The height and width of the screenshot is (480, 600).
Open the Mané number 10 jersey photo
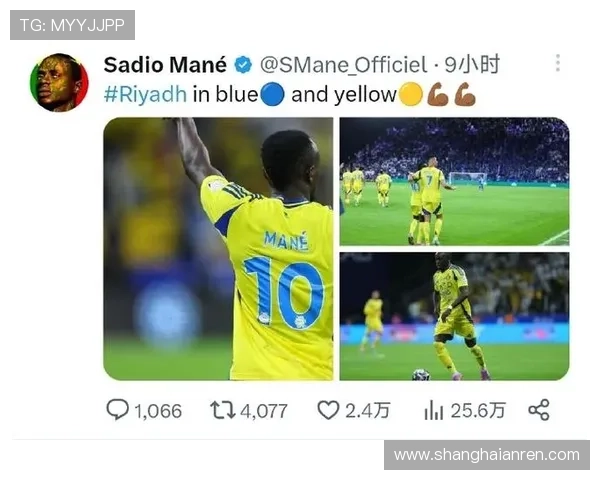point(218,249)
